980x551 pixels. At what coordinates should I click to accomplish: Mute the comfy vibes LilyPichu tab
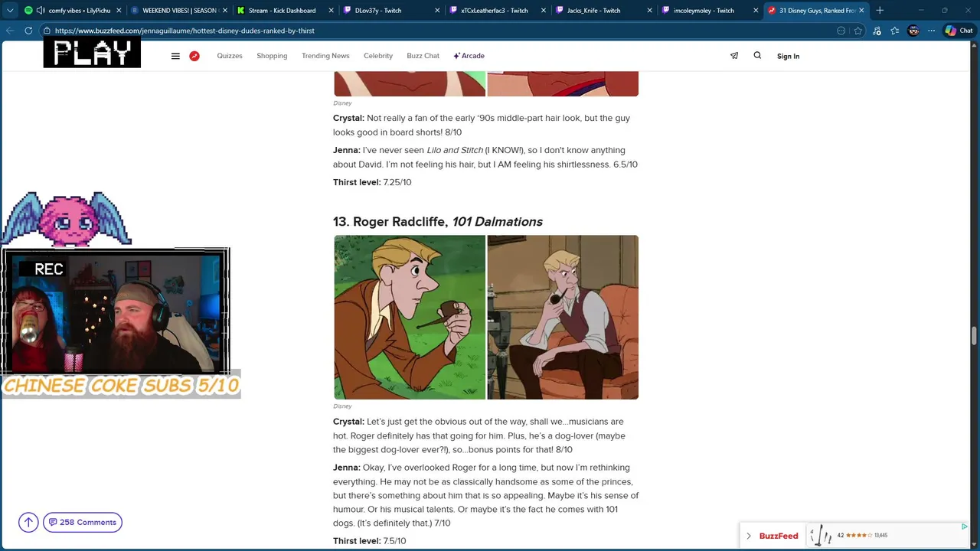(x=41, y=11)
